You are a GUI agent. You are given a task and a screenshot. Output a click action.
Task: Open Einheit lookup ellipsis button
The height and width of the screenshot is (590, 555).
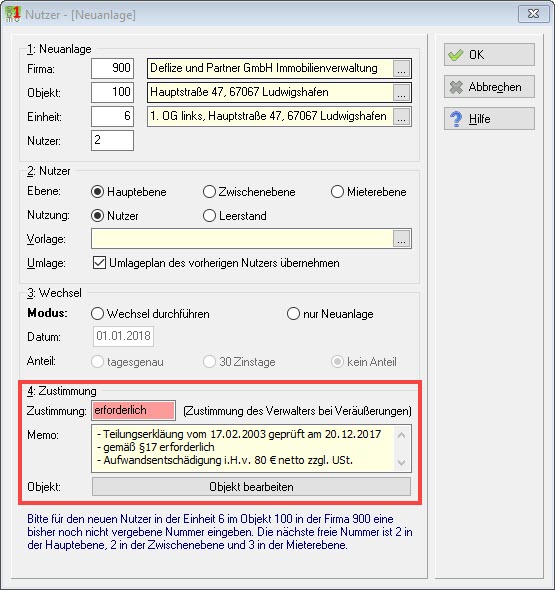click(x=401, y=117)
